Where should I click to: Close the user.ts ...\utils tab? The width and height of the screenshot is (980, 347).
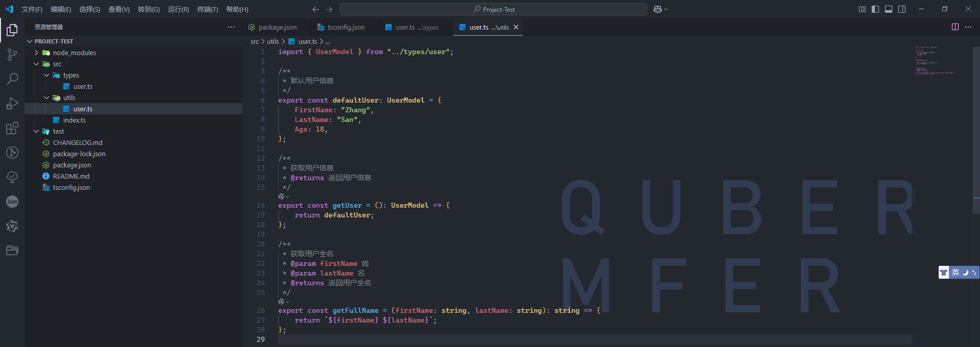516,27
